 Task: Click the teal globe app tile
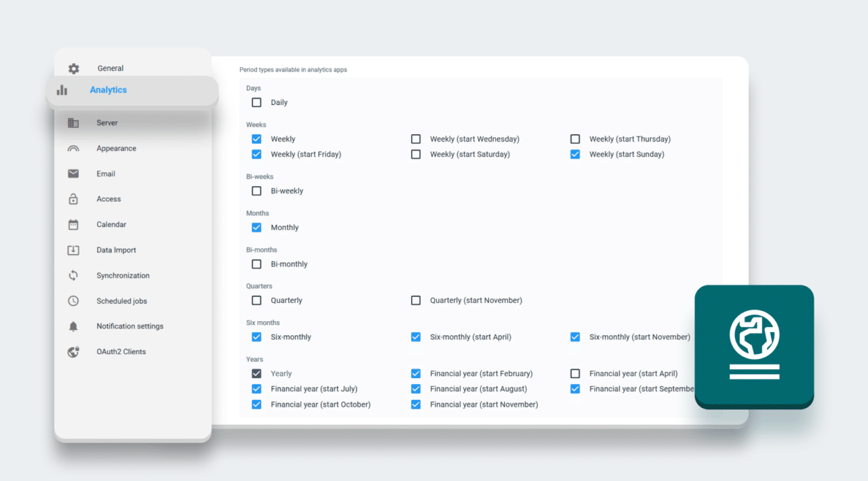754,346
